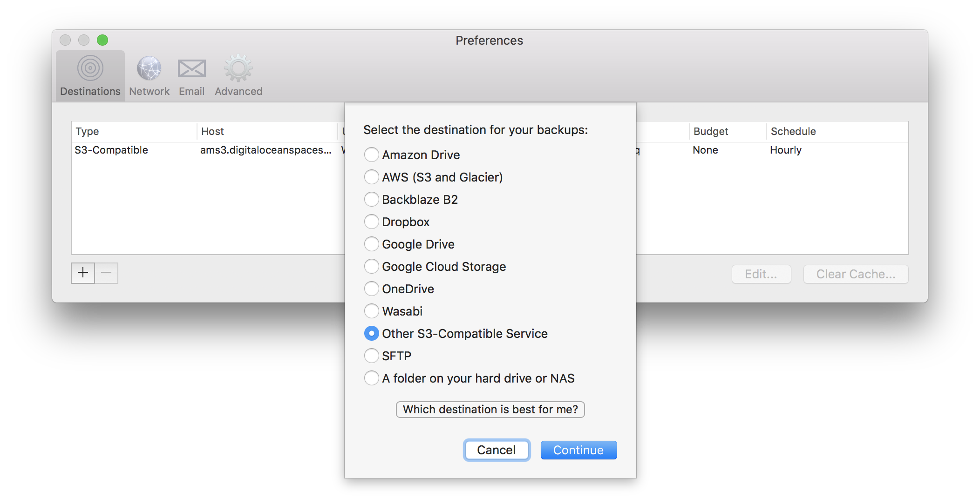Click the Schedule column header
Image resolution: width=980 pixels, height=498 pixels.
tap(837, 131)
